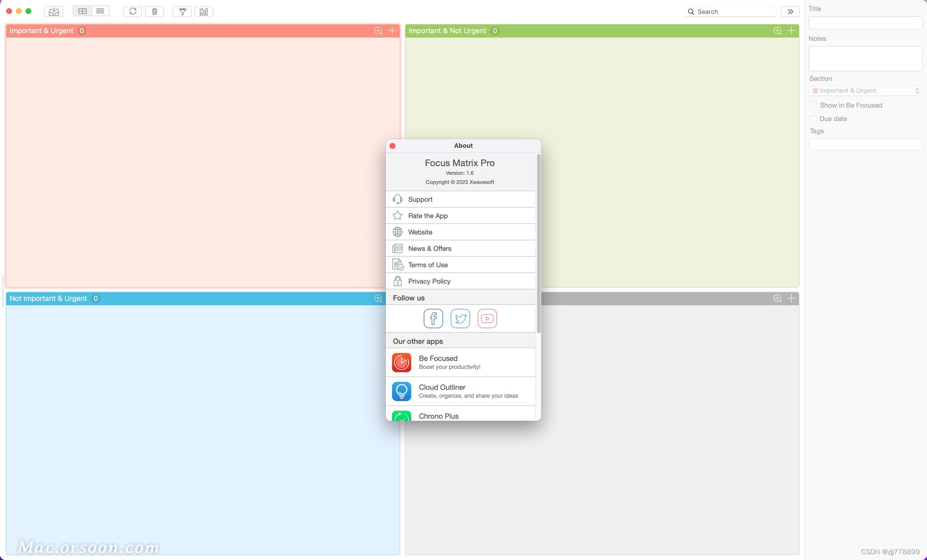Open News & Offers in About
Image resolution: width=927 pixels, height=560 pixels.
461,249
